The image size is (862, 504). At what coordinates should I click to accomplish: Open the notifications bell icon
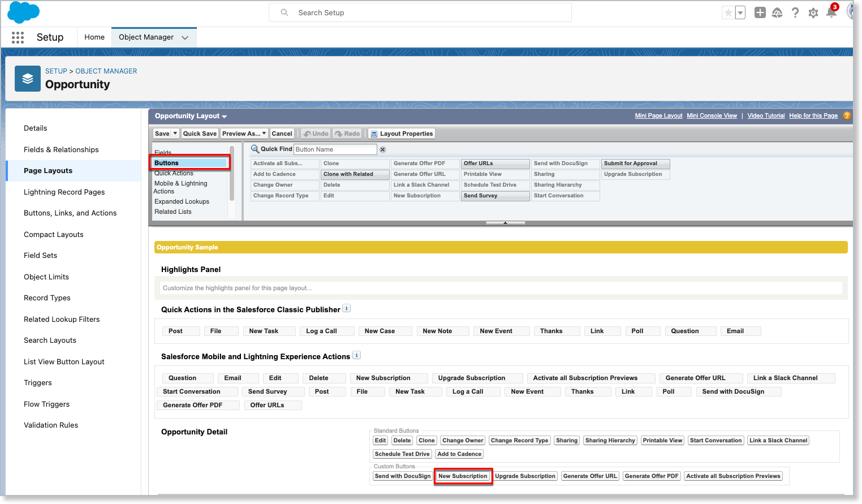tap(831, 12)
